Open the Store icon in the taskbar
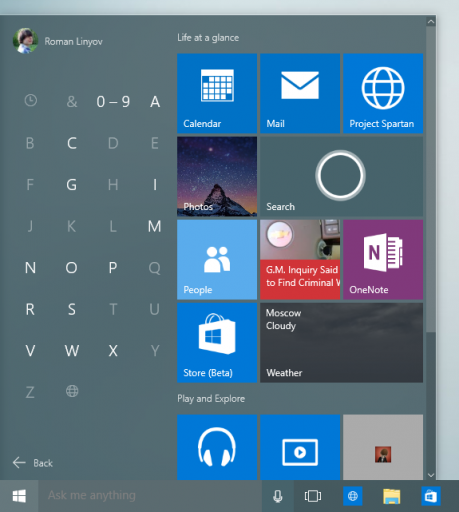The width and height of the screenshot is (459, 512). 431,496
